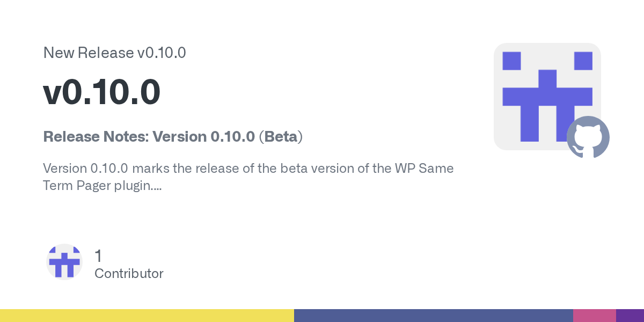The width and height of the screenshot is (644, 322).
Task: Click the GitHub Octocat logo badge
Action: [588, 137]
